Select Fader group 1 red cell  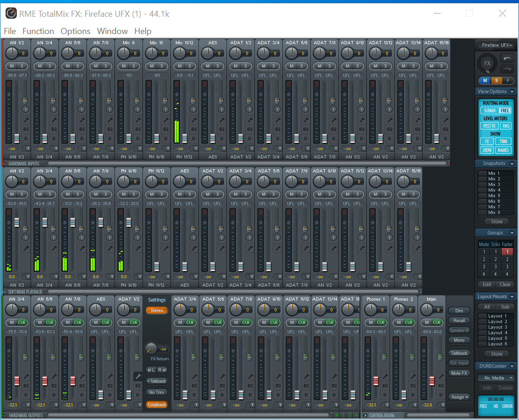tap(507, 252)
